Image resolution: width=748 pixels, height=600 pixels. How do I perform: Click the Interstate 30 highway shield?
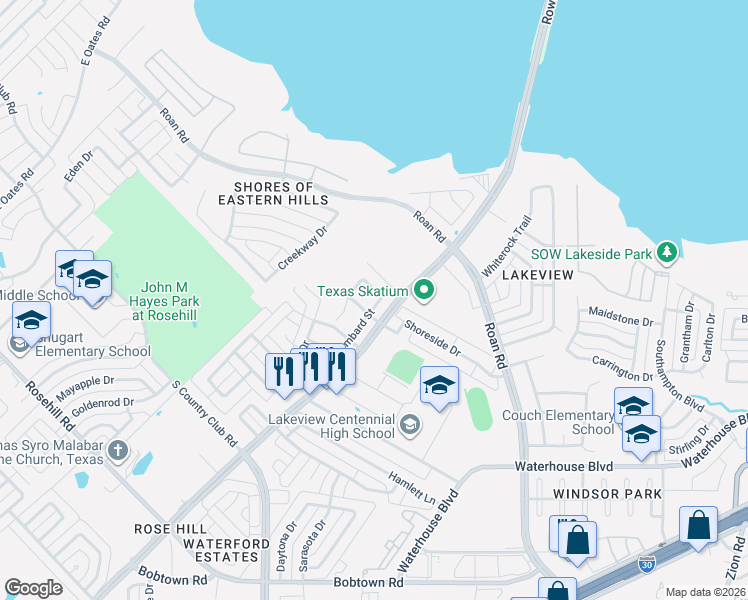[646, 564]
